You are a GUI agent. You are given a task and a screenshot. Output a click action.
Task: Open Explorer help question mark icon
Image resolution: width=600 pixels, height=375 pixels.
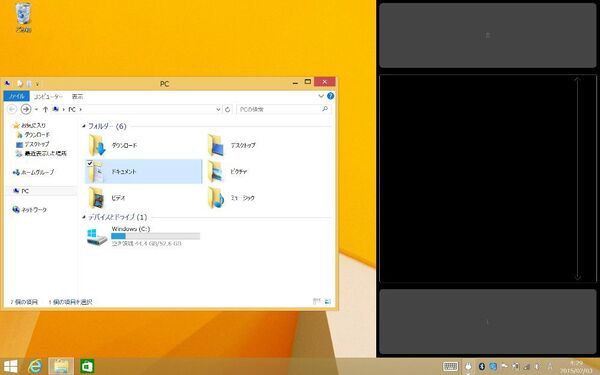[331, 96]
